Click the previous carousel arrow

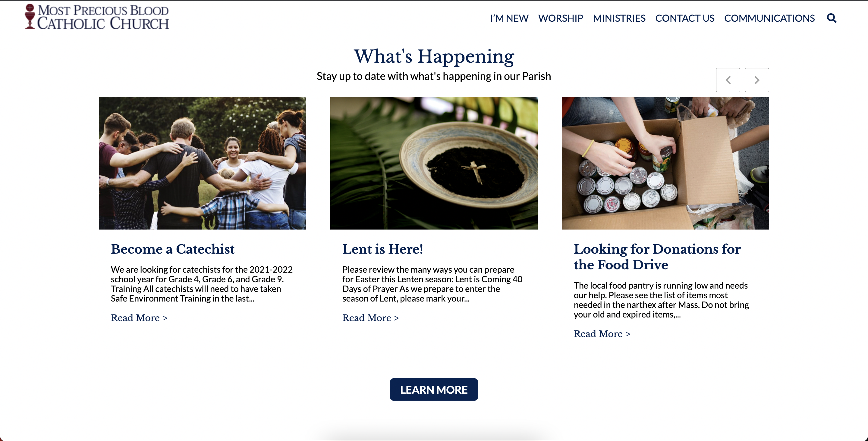pyautogui.click(x=728, y=80)
